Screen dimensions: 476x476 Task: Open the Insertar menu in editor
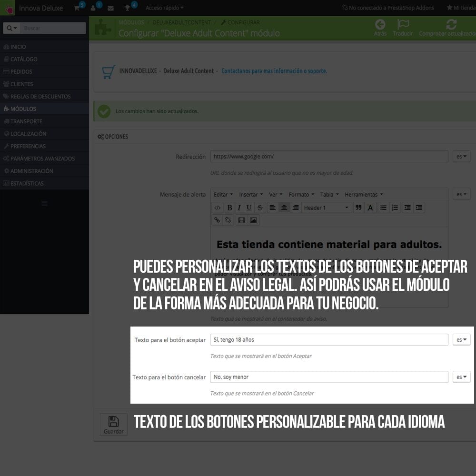tap(250, 194)
